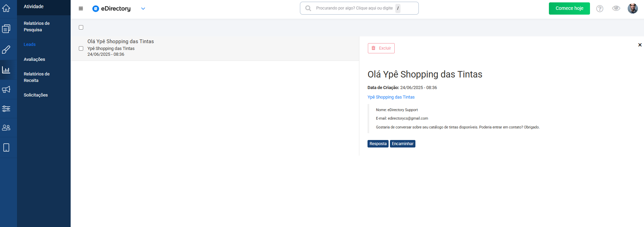The width and height of the screenshot is (644, 227).
Task: Expand the eDirectory site dropdown chevron
Action: point(143,8)
